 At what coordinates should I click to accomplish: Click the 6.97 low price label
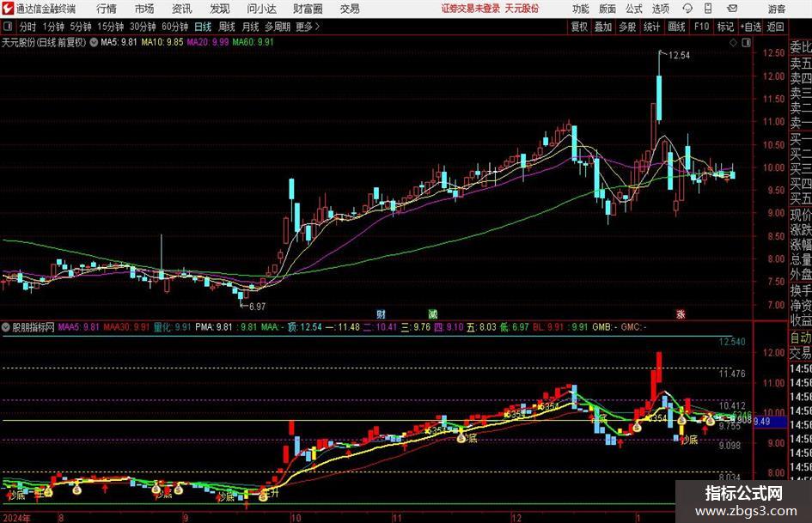[x=257, y=307]
